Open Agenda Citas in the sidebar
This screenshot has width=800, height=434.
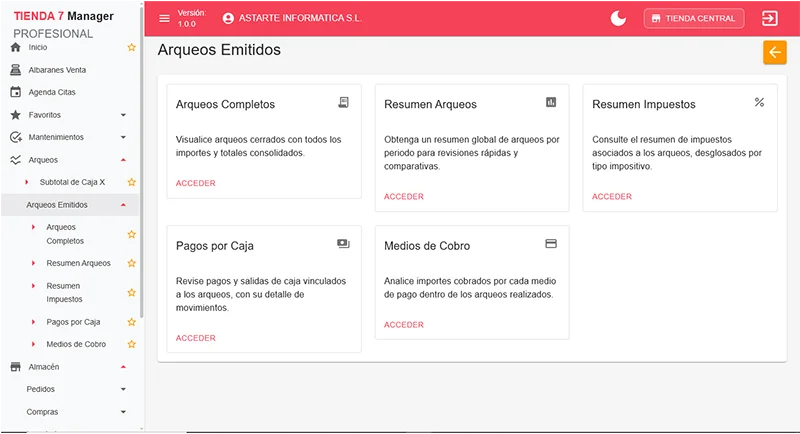coord(52,92)
